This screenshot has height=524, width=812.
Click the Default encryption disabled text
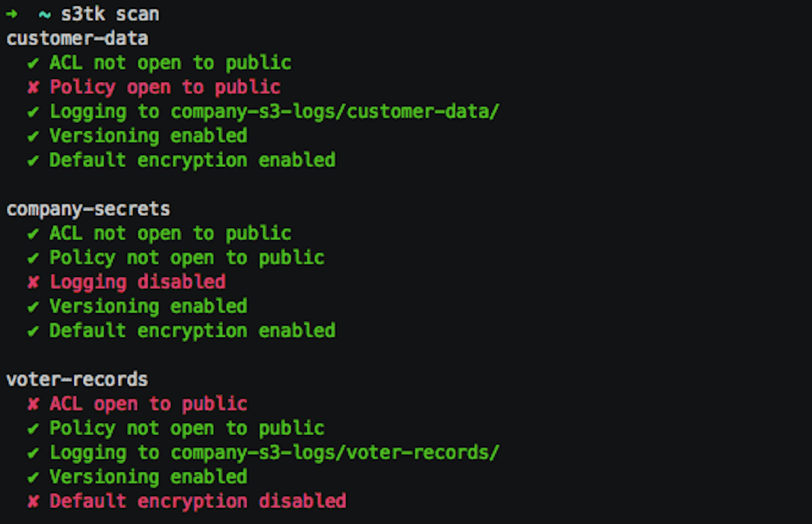pos(198,501)
